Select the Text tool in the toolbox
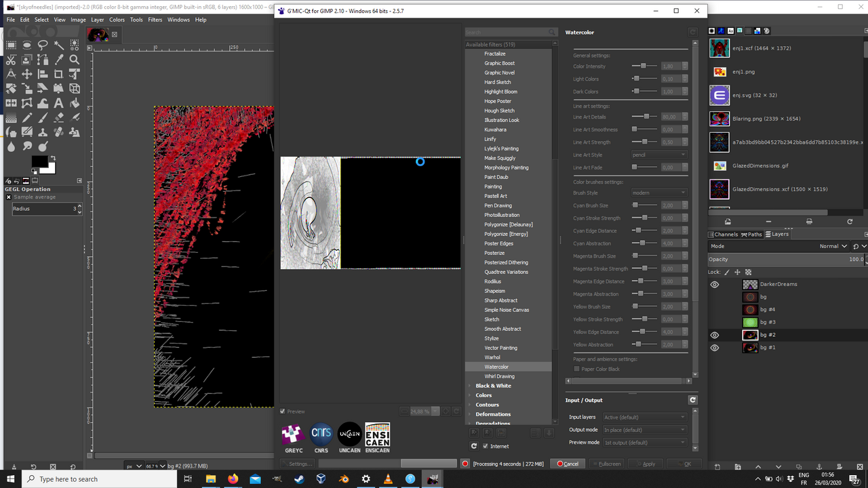The image size is (868, 488). tap(59, 103)
